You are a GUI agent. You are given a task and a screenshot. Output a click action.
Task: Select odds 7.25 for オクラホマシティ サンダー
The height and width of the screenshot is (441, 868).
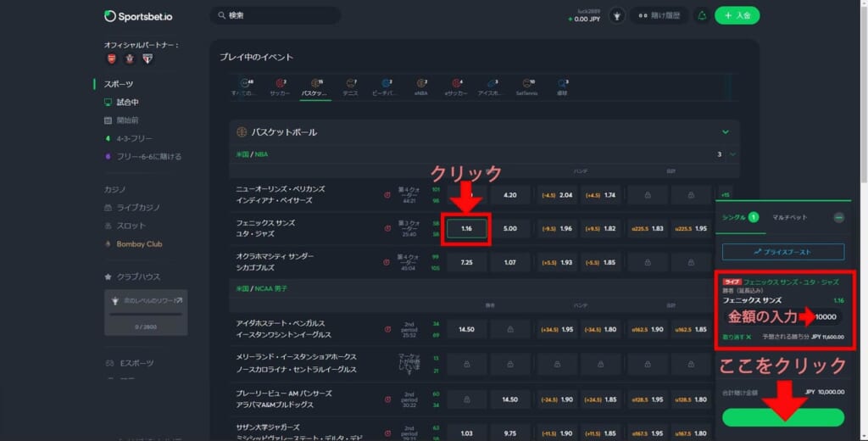point(467,262)
